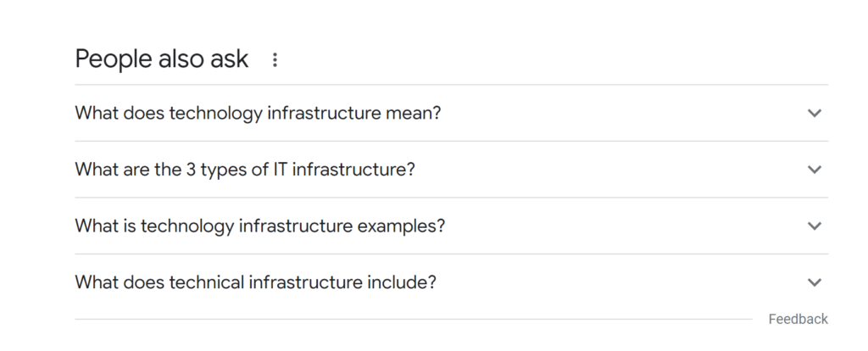Click down arrow for 'technical infrastructure include'
Viewport: 868px width, 351px height.
(815, 282)
